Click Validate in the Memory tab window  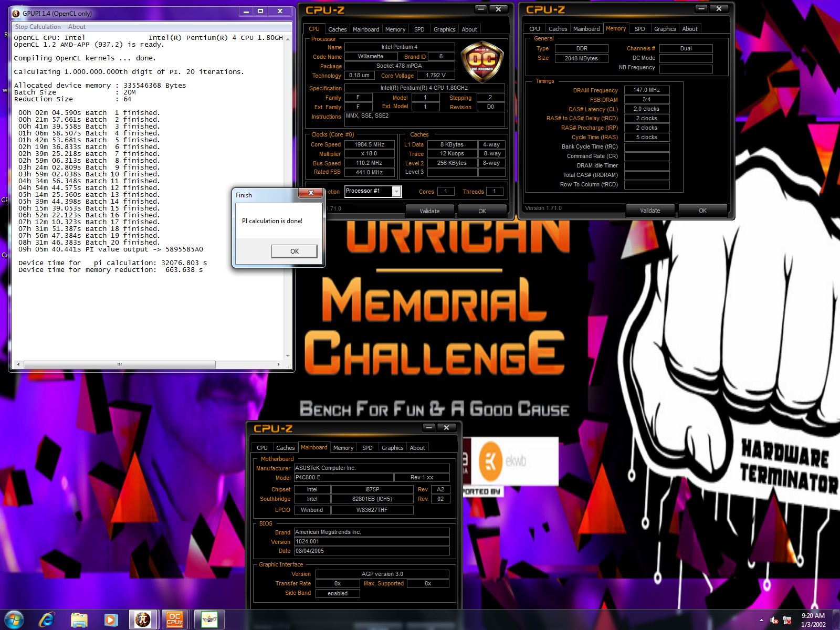[x=650, y=211]
